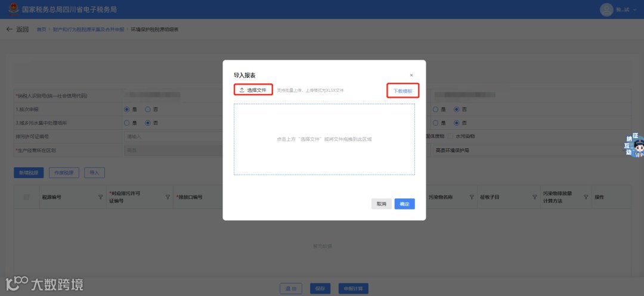
Task: Click the 退出 button at bottom
Action: click(291, 289)
